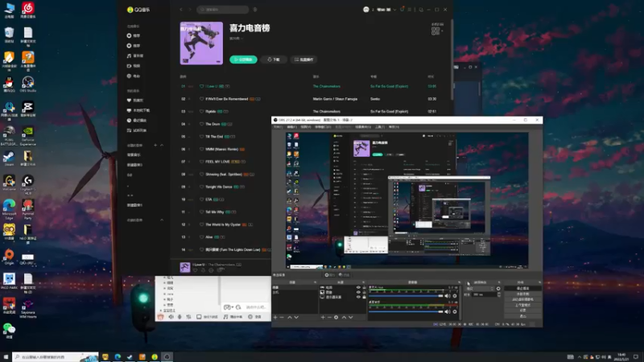
Task: Add new playlist with plus icon in QQ Music sidebar
Action: pyautogui.click(x=155, y=146)
